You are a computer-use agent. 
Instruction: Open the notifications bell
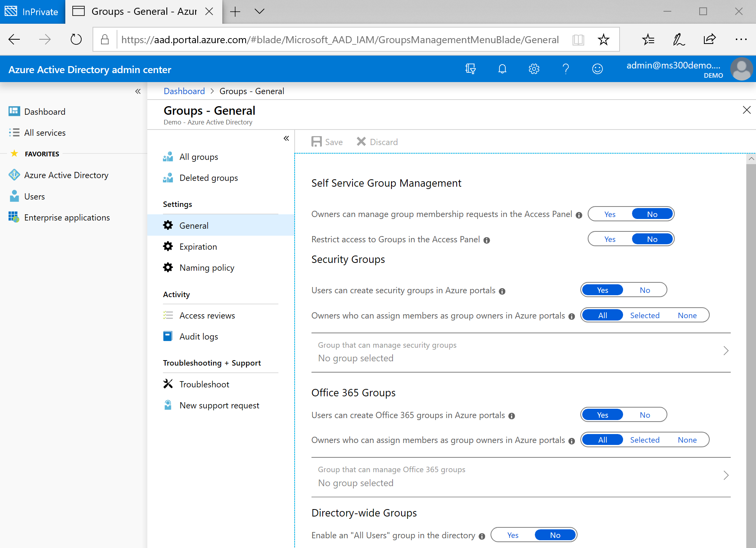(502, 69)
